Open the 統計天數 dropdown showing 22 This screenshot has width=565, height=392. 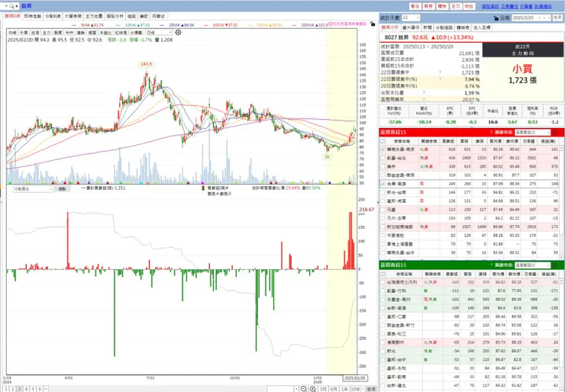click(411, 18)
